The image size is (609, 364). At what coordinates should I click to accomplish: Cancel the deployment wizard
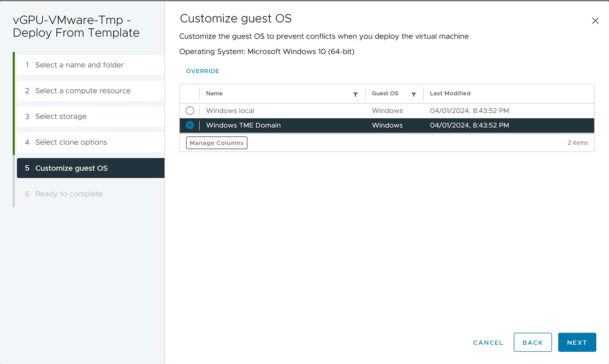(x=488, y=342)
